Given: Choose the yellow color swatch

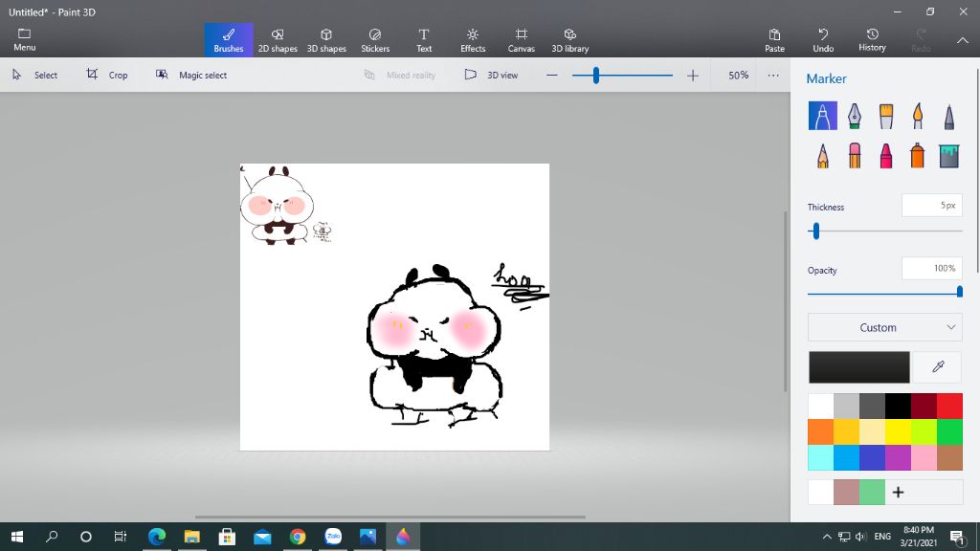Looking at the screenshot, I should 898,431.
